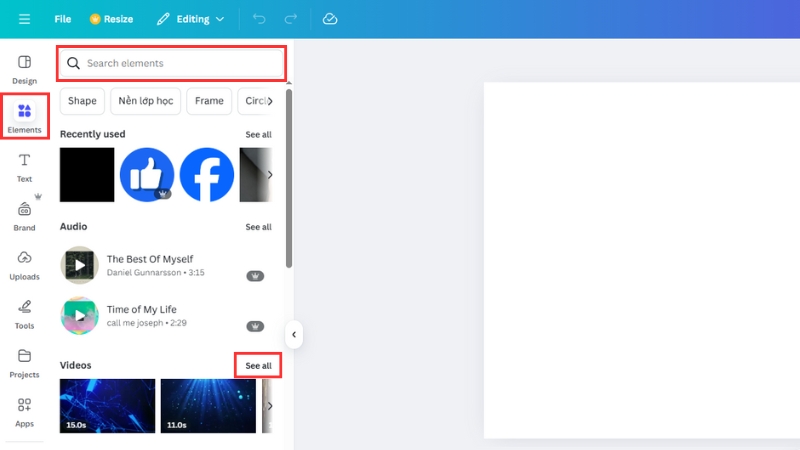Open the File menu
This screenshot has width=800, height=450.
point(63,19)
